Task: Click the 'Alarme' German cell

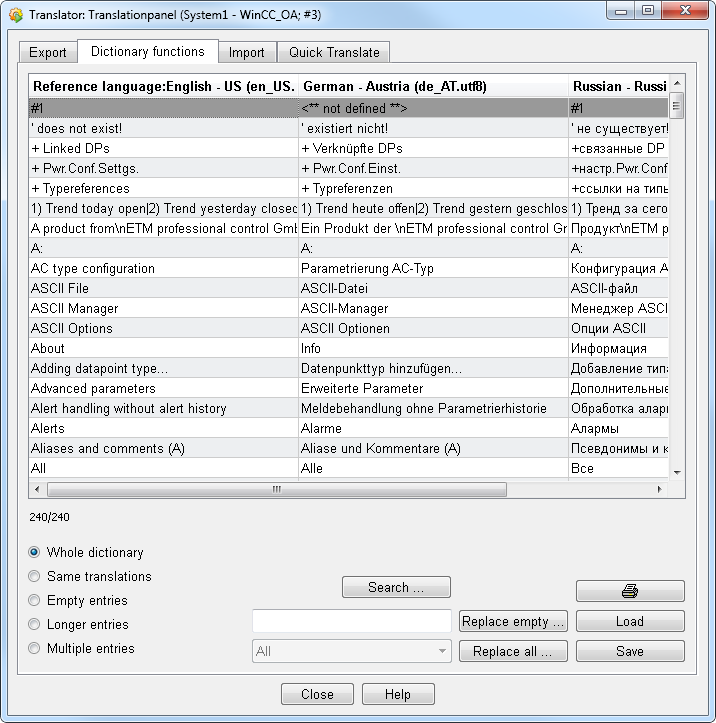Action: (433, 428)
